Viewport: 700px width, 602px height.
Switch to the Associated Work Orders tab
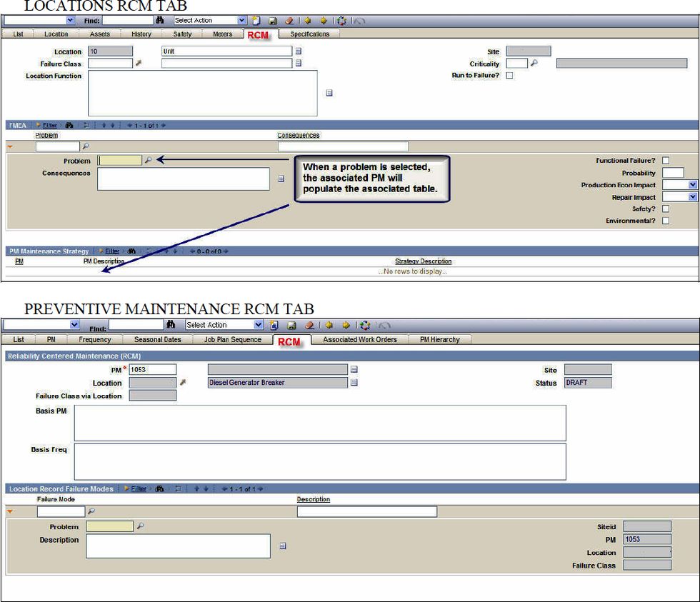361,339
